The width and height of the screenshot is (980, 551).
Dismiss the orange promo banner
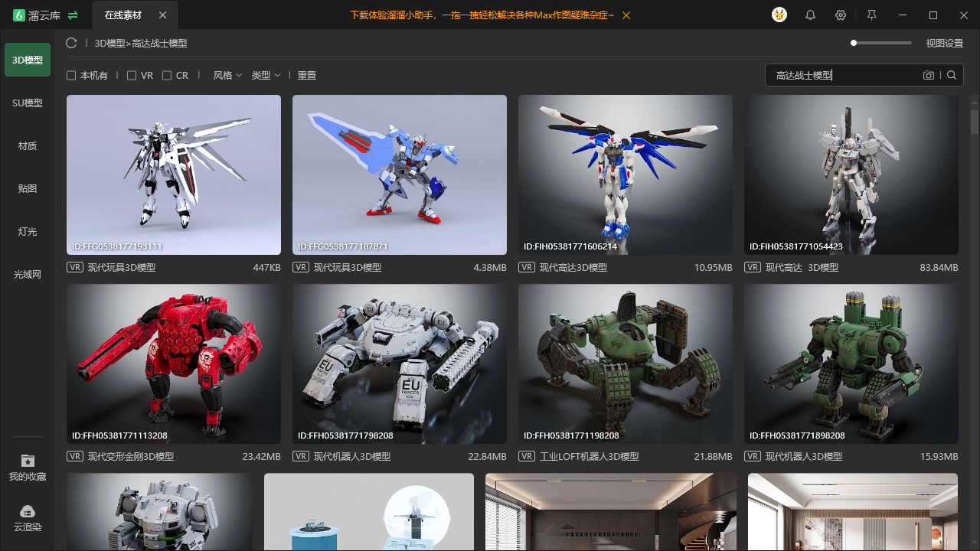tap(627, 15)
